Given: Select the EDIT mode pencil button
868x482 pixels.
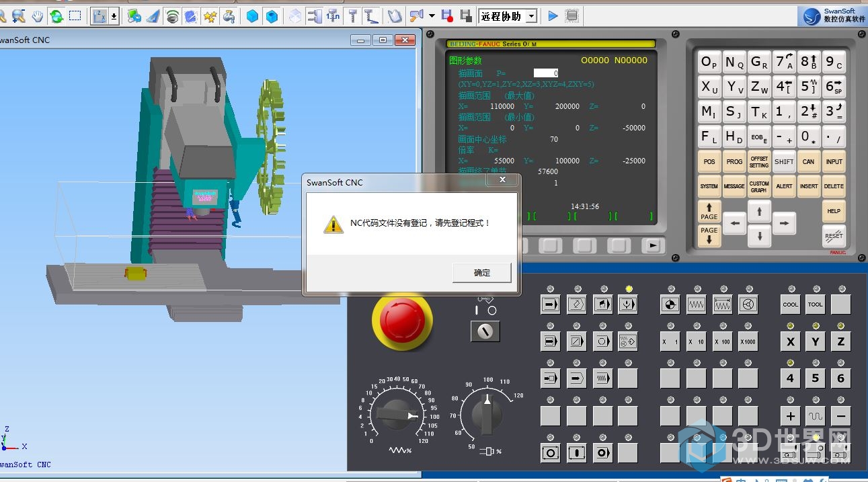Looking at the screenshot, I should click(x=576, y=305).
